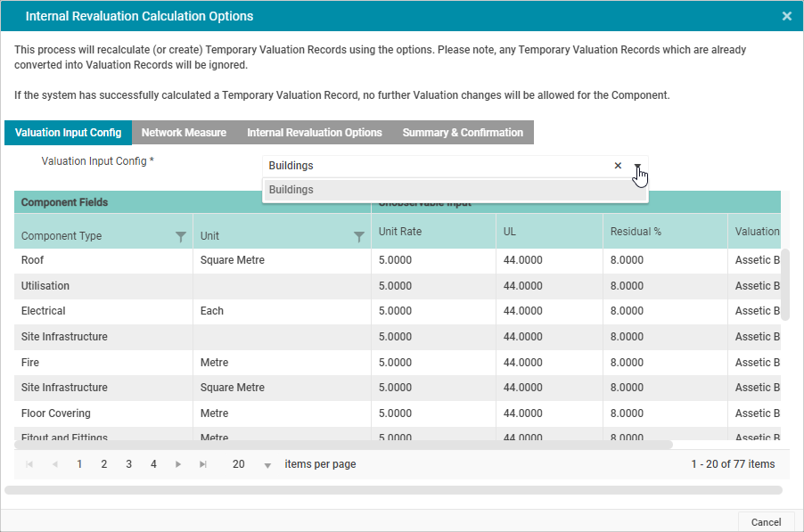
Task: Toggle the Valuation Input Config dropdown arrow
Action: click(x=637, y=166)
